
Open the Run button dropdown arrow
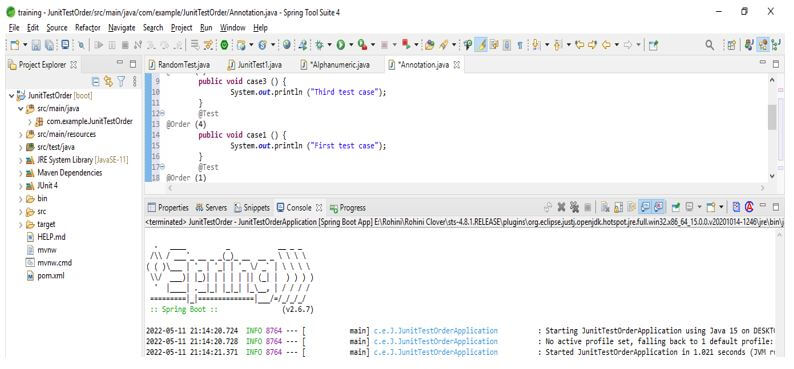[x=351, y=45]
